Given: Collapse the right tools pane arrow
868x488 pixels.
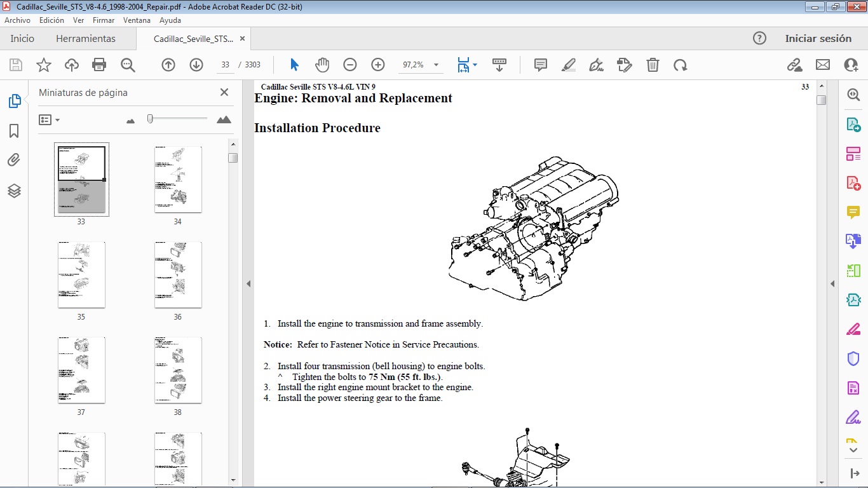Looking at the screenshot, I should coord(832,283).
